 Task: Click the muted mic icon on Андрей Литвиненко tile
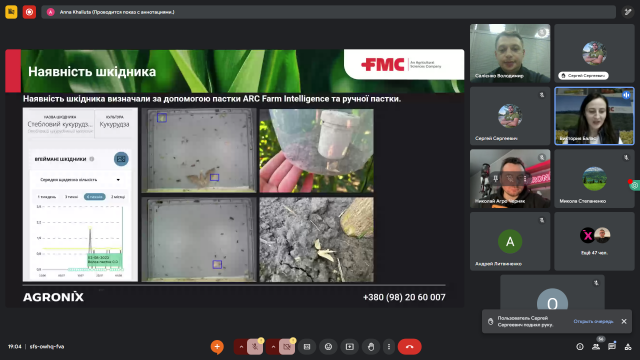542,220
